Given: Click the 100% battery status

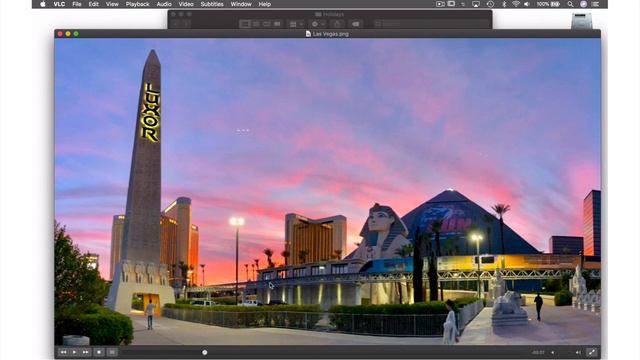Looking at the screenshot, I should click(548, 4).
